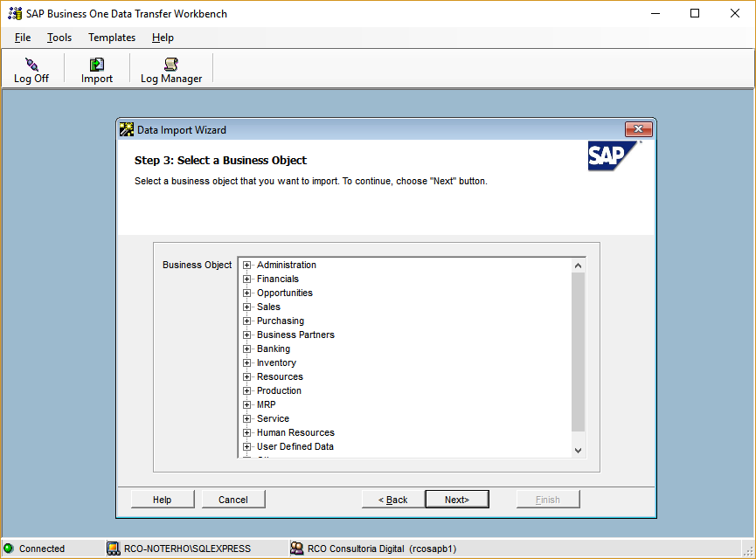Screen dimensions: 756x559
Task: Expand the Resources node
Action: (x=246, y=376)
